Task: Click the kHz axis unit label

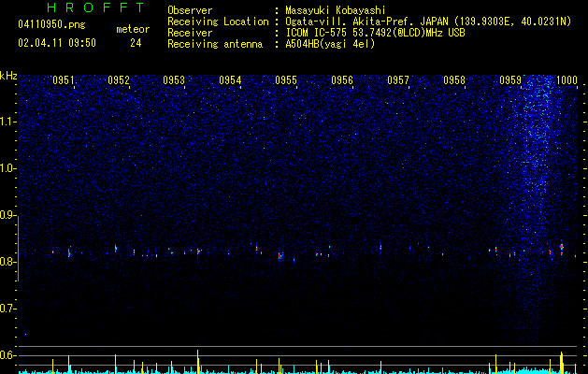Action: click(x=8, y=76)
